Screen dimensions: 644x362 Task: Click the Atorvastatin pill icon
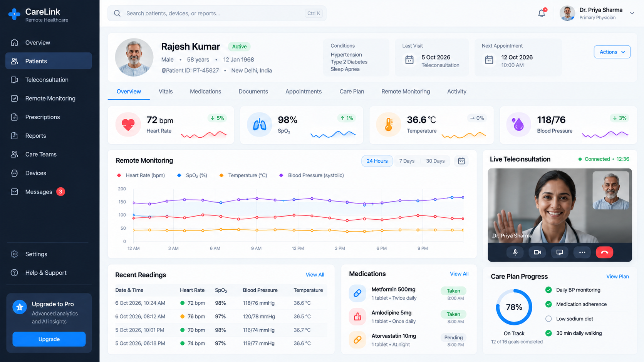[357, 340]
